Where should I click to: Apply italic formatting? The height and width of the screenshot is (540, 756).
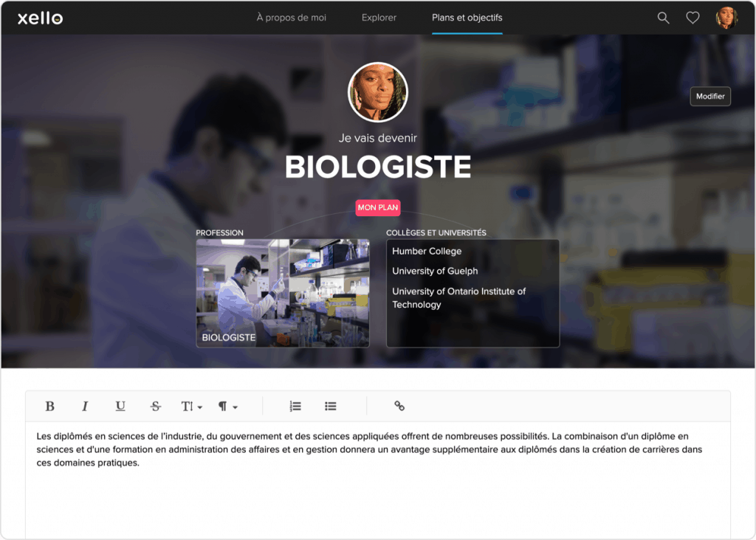pos(85,406)
